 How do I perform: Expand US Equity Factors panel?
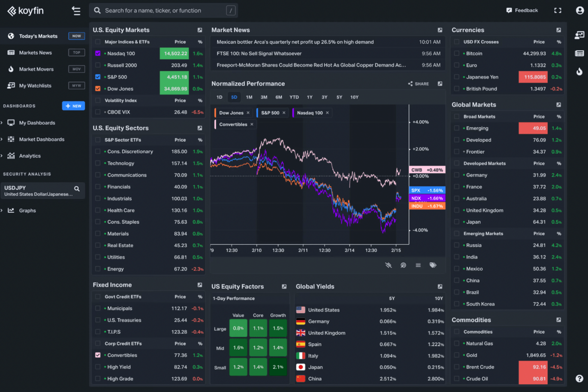(x=284, y=287)
